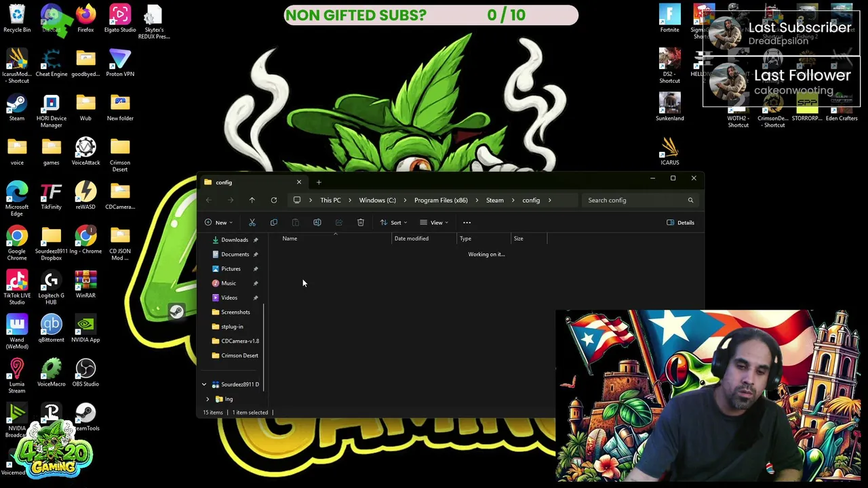Open Google Chrome desktop icon

(x=17, y=243)
